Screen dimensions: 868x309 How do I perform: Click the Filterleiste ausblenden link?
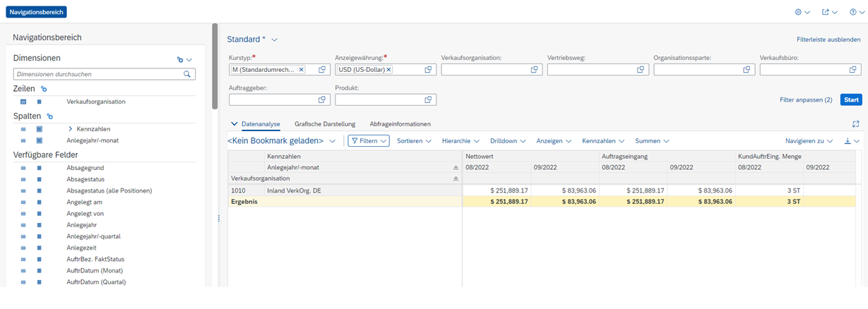pos(828,40)
